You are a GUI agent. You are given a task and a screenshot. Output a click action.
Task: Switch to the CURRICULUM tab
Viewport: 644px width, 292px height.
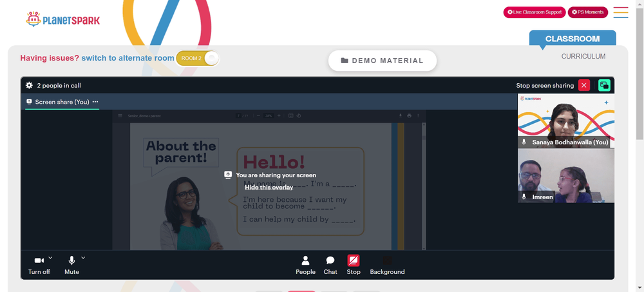coord(583,56)
